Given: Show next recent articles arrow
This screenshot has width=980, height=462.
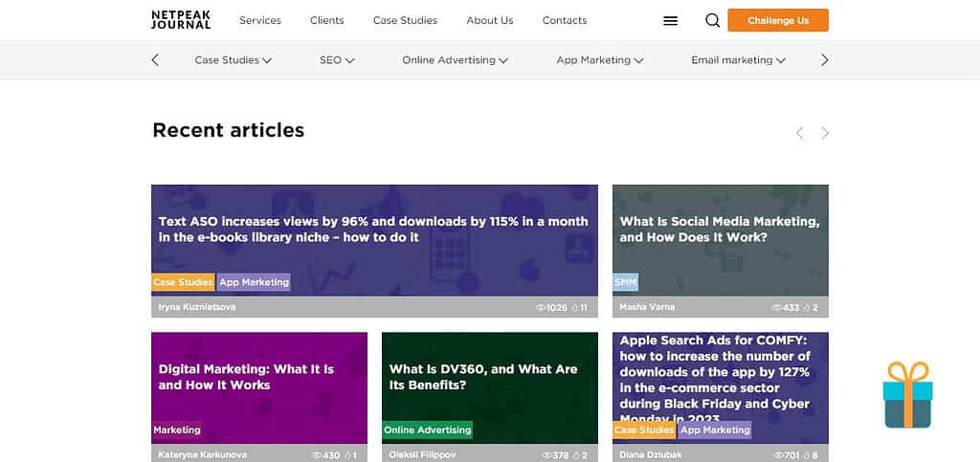Looking at the screenshot, I should click(825, 133).
